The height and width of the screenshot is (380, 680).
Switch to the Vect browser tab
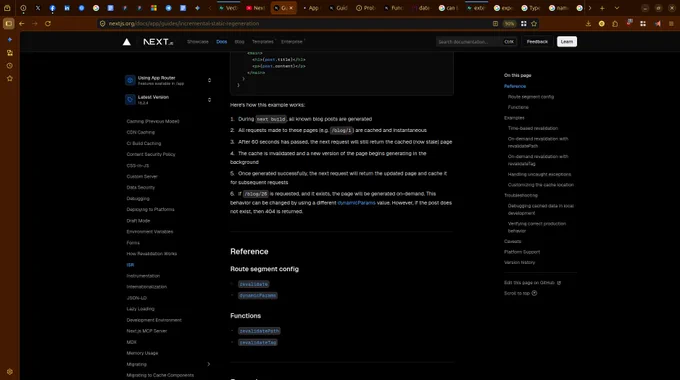(229, 8)
